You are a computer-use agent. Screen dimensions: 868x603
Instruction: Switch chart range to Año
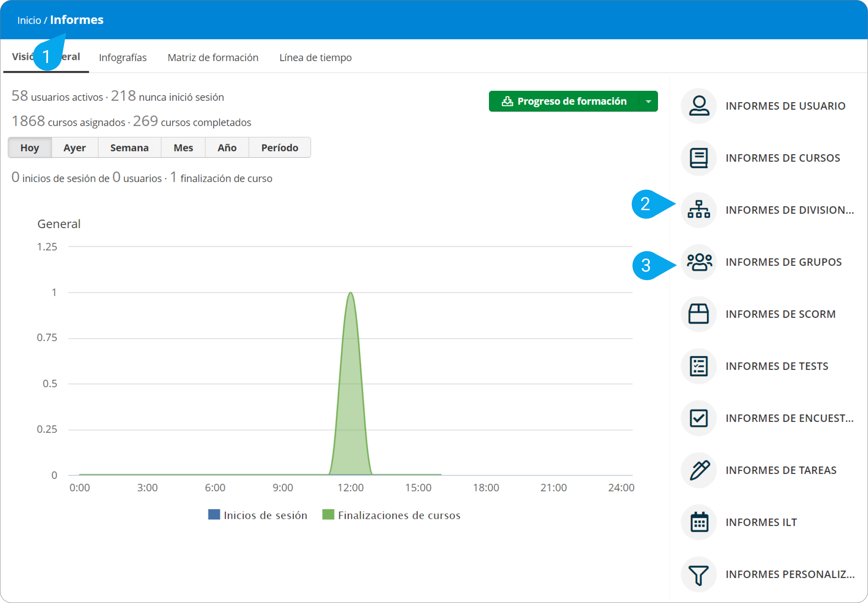click(x=227, y=148)
